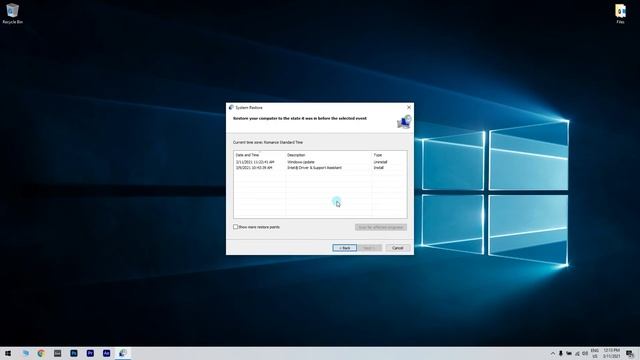Open the volume tray icon

click(585, 353)
